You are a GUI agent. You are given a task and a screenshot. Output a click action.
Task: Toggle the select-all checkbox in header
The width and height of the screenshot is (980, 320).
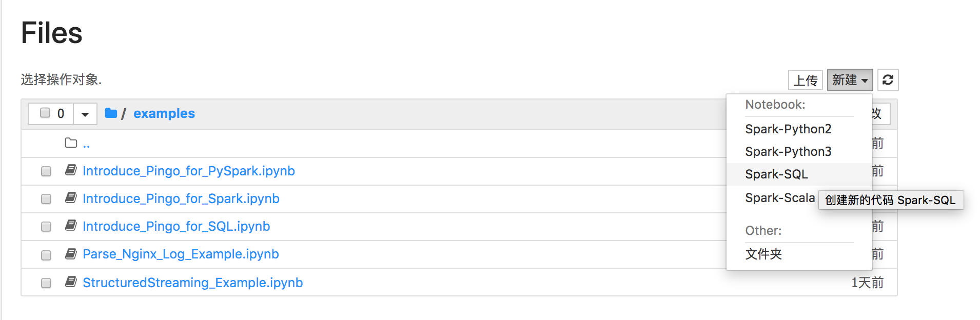tap(45, 113)
